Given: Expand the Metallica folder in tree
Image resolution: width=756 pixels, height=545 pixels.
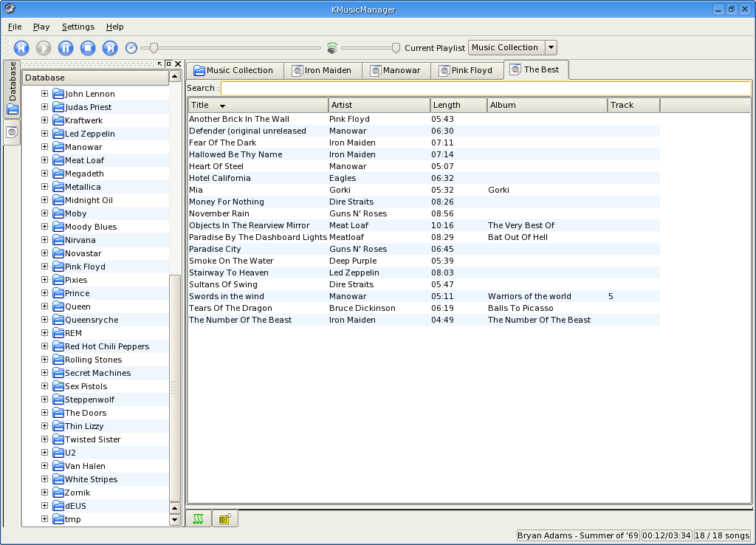Looking at the screenshot, I should tap(44, 187).
